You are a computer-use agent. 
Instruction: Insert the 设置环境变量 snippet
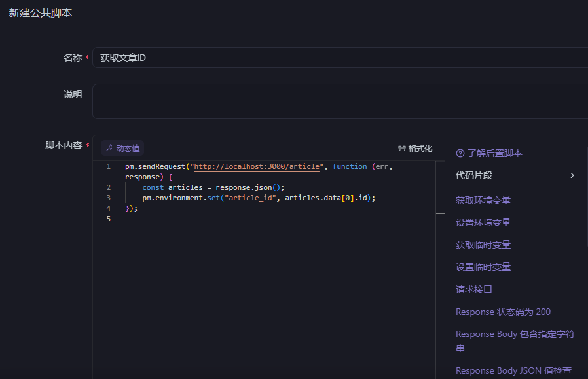tap(483, 223)
